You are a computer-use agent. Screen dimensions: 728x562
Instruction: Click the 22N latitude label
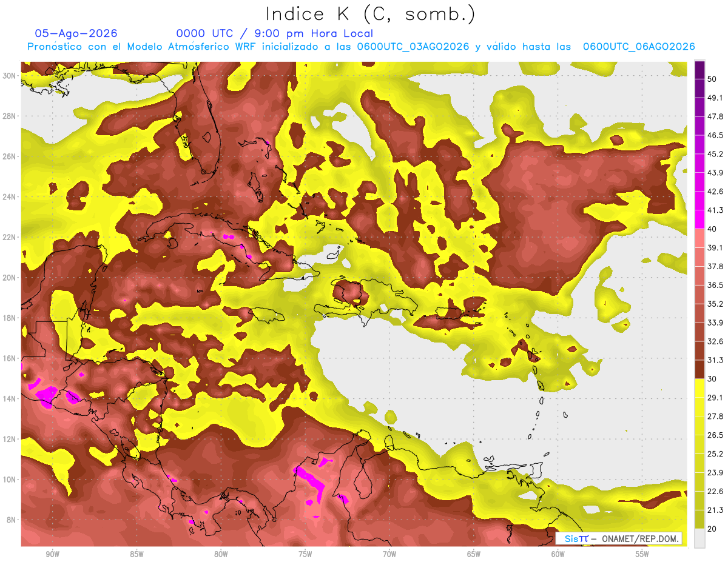(10, 237)
